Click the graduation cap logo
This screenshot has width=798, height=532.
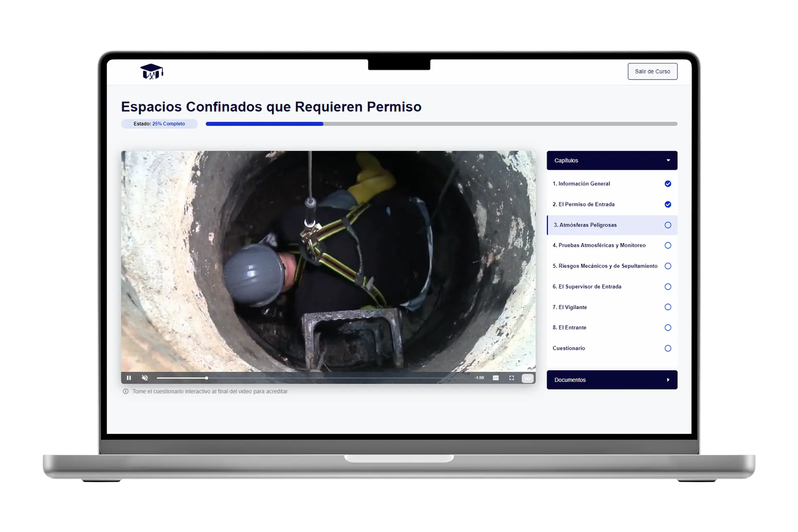(151, 71)
